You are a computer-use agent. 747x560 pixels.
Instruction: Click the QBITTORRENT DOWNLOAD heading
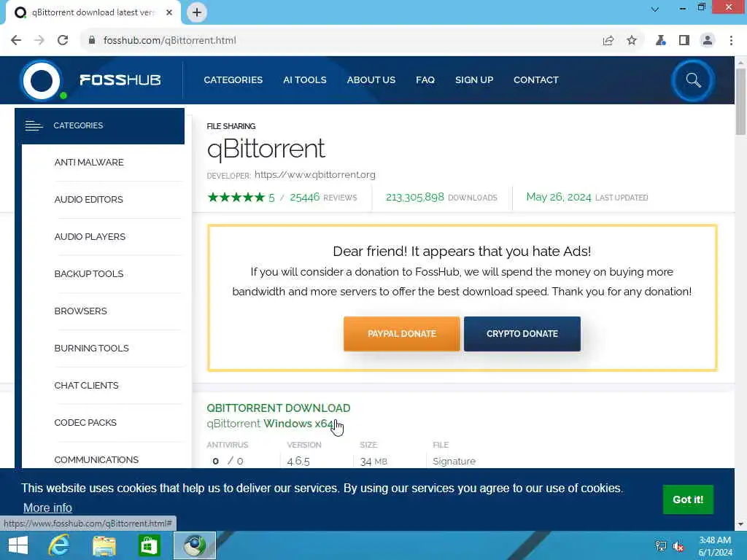279,408
